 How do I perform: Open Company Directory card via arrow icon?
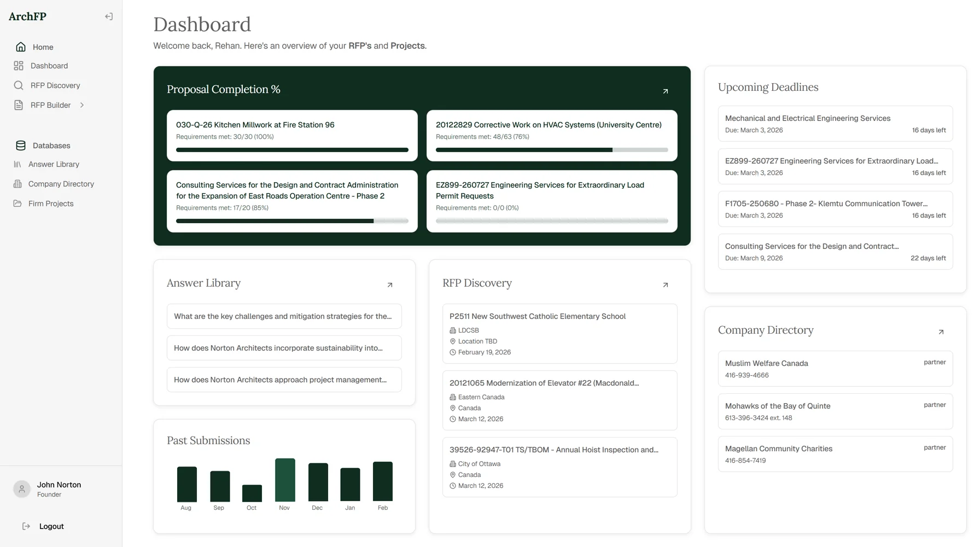(x=941, y=332)
